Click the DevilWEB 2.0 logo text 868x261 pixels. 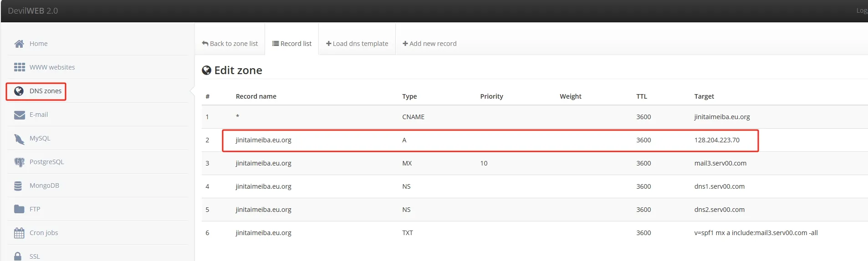click(x=33, y=11)
